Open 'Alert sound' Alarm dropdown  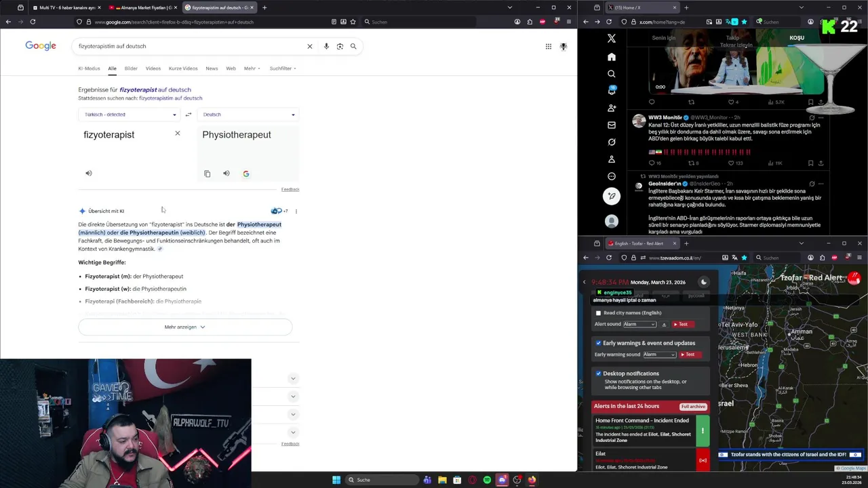pos(639,324)
